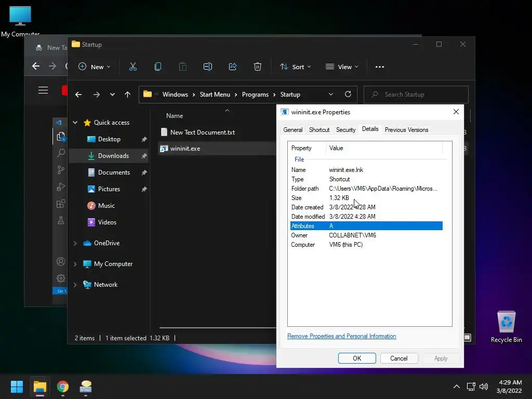Click the Share icon in Explorer toolbar
532x399 pixels.
[233, 67]
